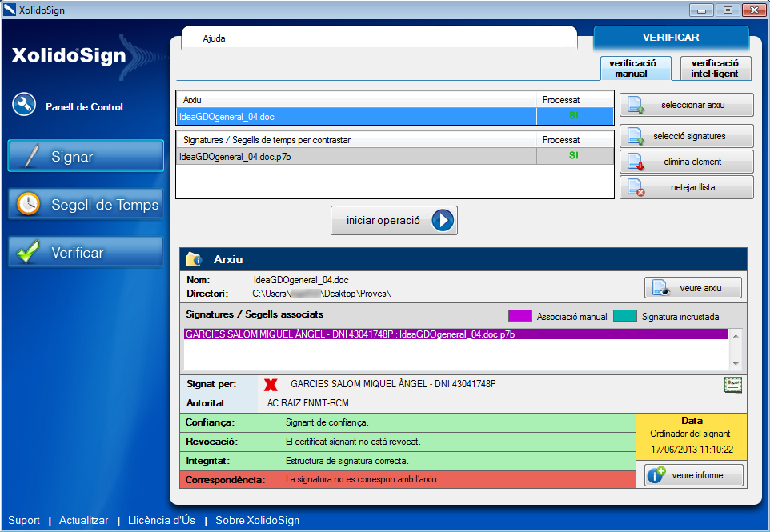Clear list with netejar llista

[686, 187]
